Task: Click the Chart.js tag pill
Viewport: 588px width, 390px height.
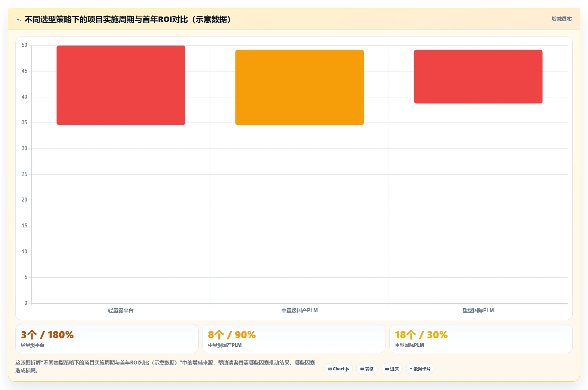Action: pos(338,369)
